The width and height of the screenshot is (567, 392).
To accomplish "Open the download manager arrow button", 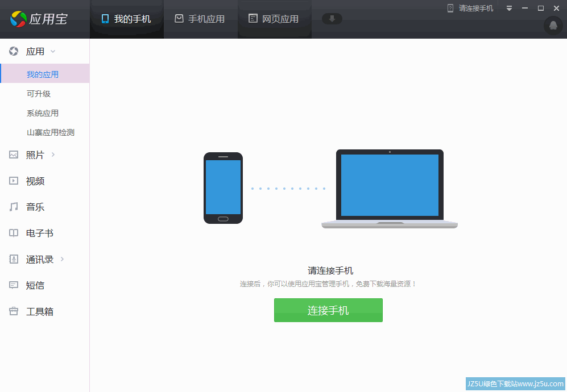I will coord(332,19).
